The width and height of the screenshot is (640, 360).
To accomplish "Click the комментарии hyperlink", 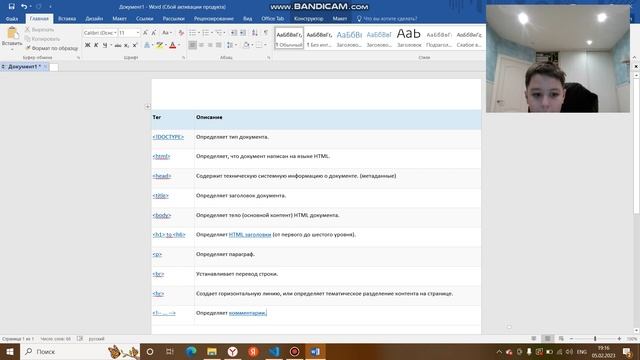I will pos(247,313).
